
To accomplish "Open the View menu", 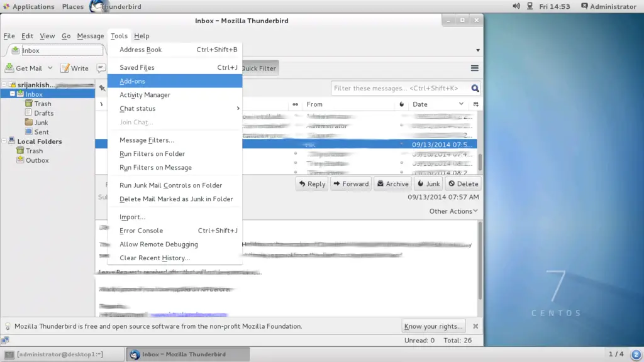I will coord(47,36).
